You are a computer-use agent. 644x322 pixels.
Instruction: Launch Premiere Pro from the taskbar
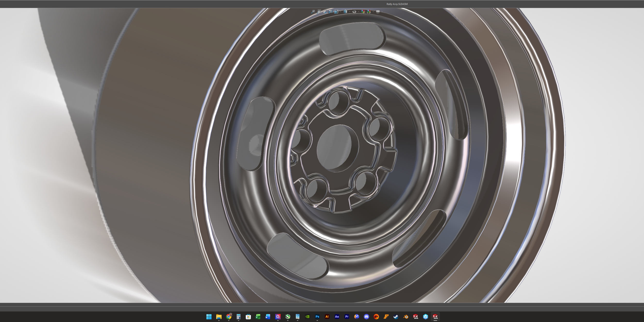point(347,317)
